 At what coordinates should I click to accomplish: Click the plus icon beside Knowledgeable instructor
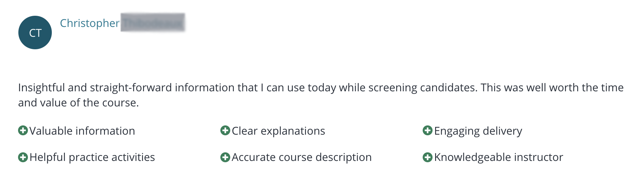[x=428, y=157]
